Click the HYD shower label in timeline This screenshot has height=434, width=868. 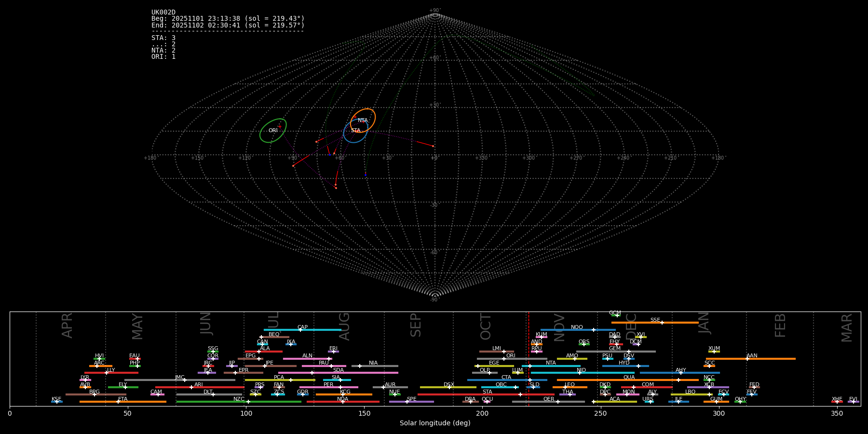click(624, 363)
